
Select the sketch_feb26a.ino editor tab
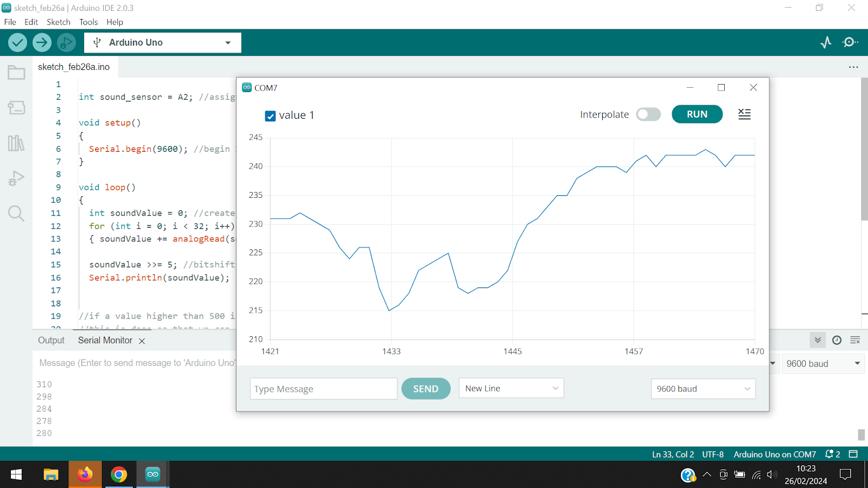coord(74,67)
